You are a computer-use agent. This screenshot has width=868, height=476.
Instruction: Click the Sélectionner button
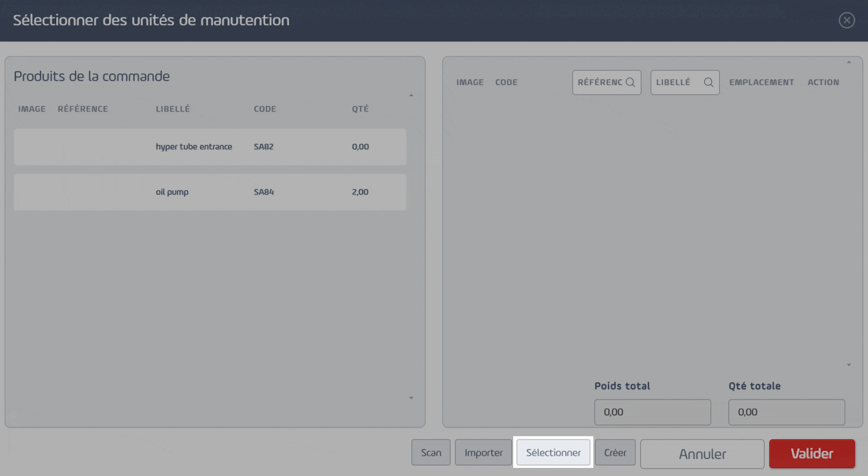click(x=554, y=452)
